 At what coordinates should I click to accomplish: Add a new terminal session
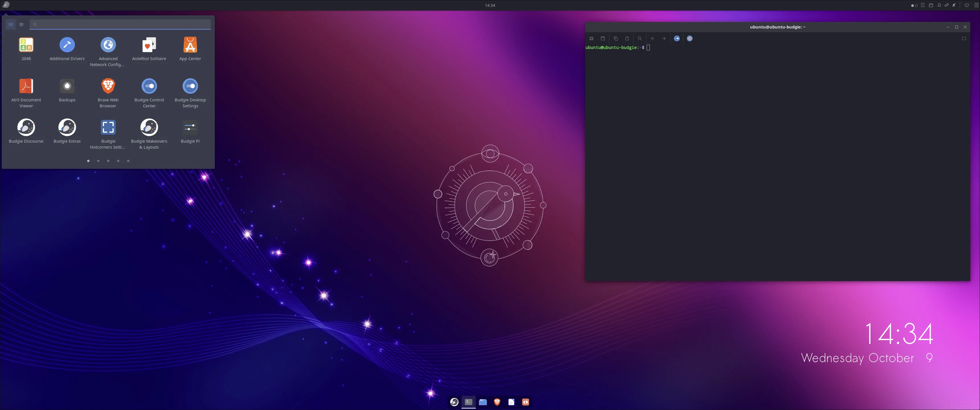click(x=591, y=38)
